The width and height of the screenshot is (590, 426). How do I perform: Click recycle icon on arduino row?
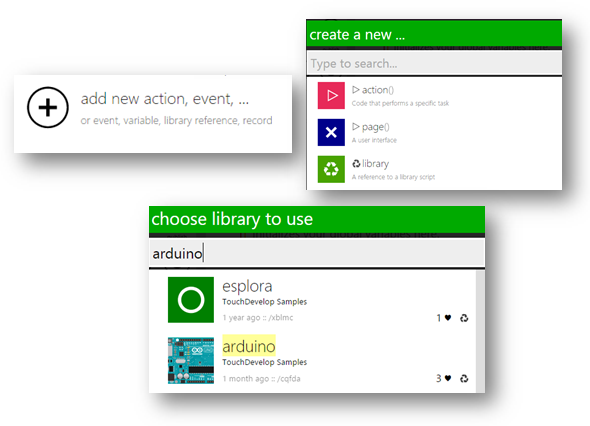(464, 378)
